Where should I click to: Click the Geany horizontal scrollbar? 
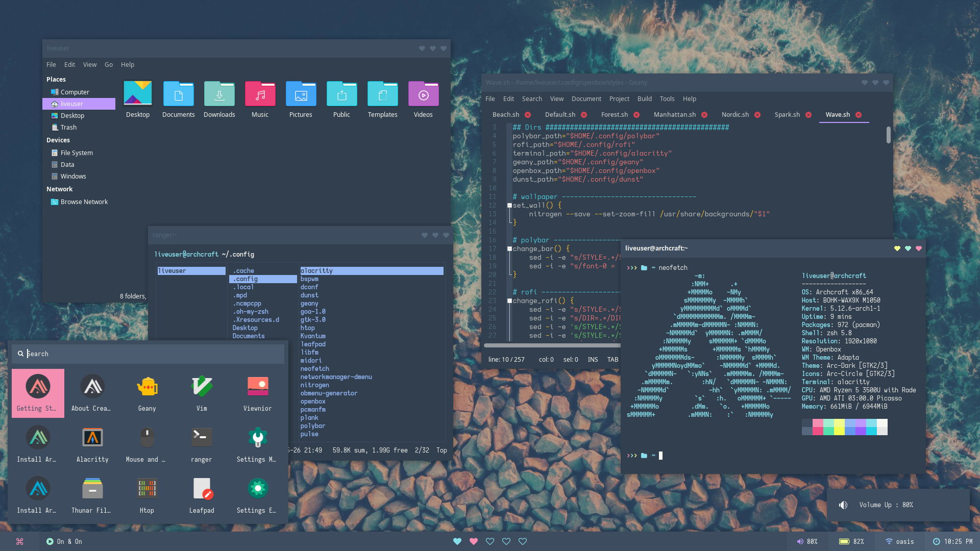tap(552, 345)
